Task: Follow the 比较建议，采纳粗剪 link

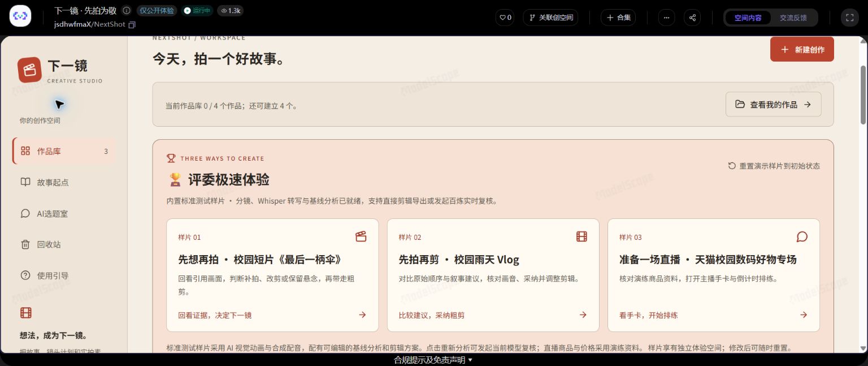Action: pos(432,315)
